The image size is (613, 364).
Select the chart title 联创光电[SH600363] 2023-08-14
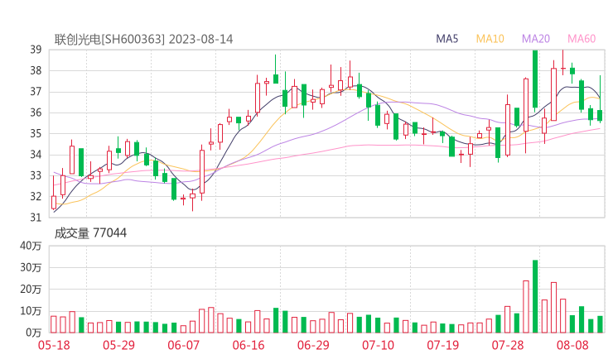pos(143,40)
